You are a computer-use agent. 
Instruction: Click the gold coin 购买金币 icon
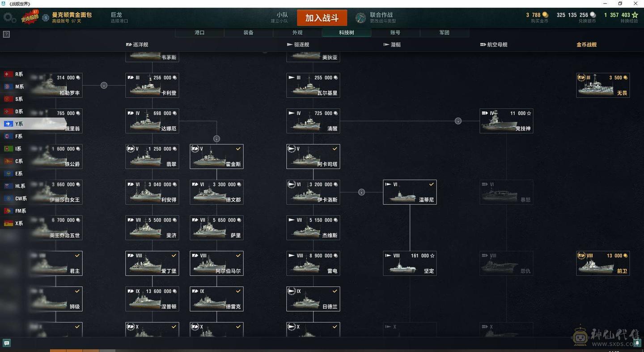coord(545,15)
